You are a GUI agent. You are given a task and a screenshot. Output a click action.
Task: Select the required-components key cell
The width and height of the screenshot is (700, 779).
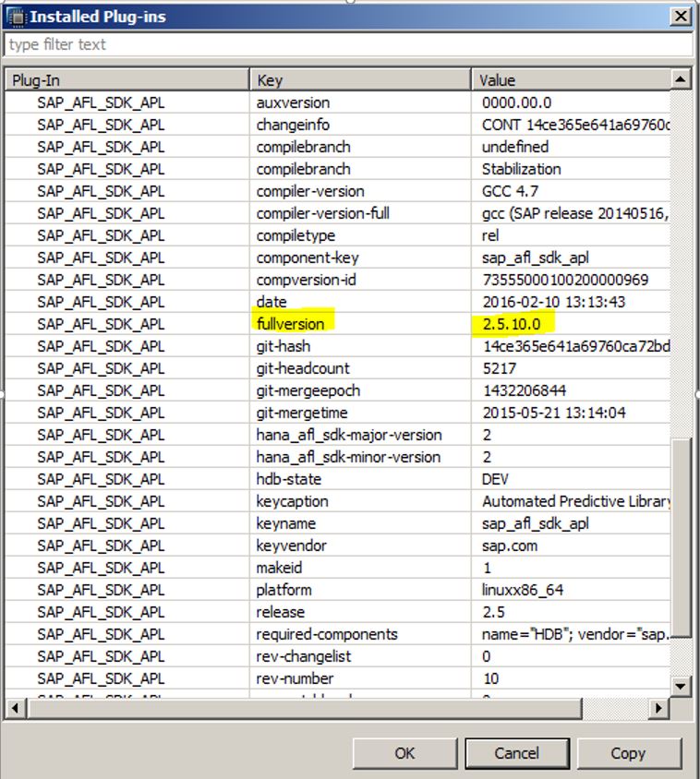360,634
